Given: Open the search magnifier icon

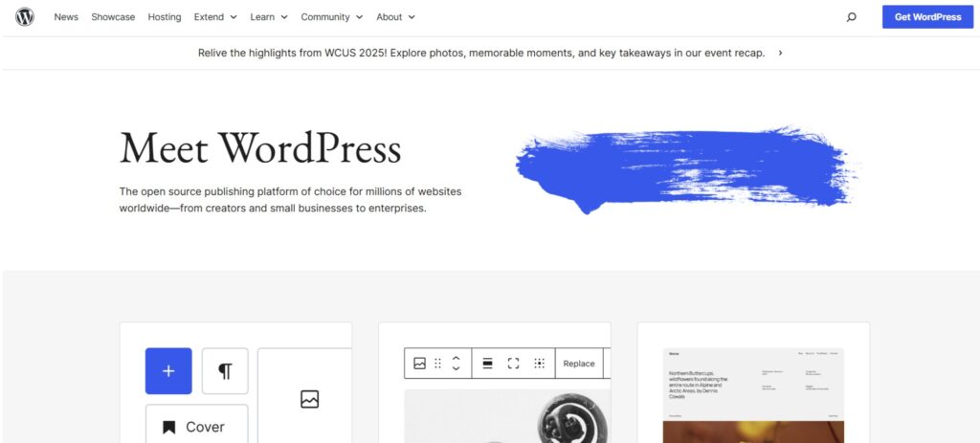Looking at the screenshot, I should (x=851, y=17).
